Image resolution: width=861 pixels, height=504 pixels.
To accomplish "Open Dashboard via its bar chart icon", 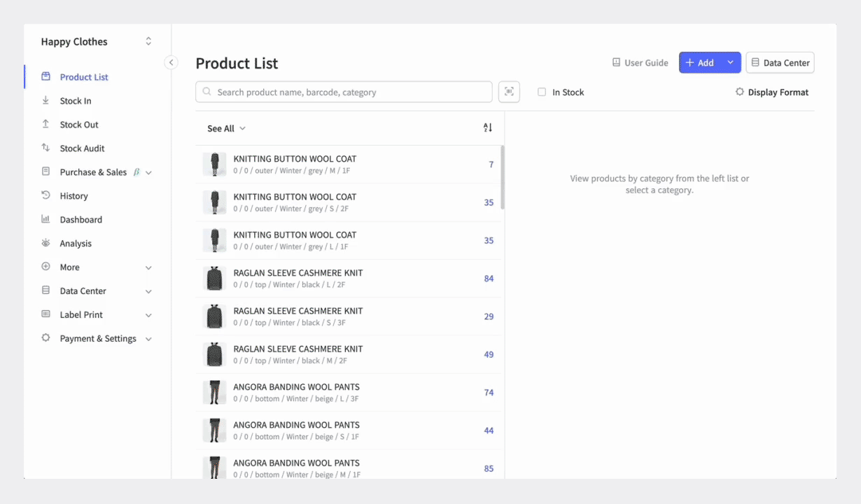I will 45,219.
